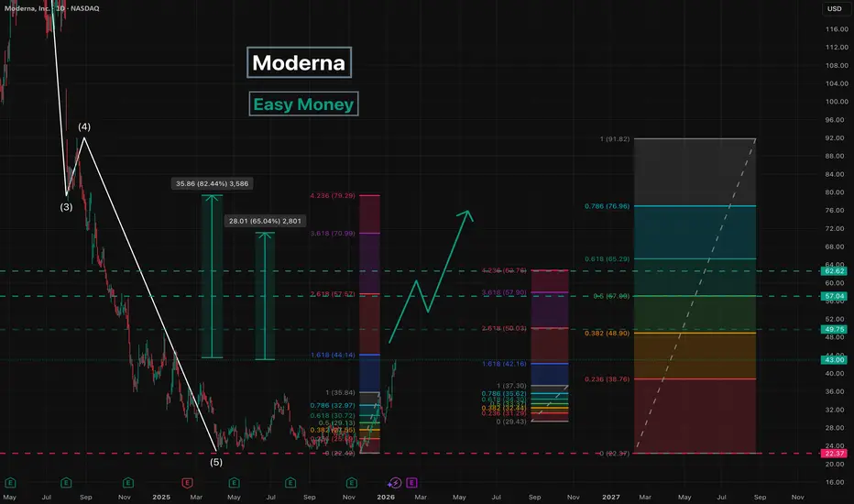
Task: Click the red earnings marker near Mar 2025
Action: tap(187, 483)
